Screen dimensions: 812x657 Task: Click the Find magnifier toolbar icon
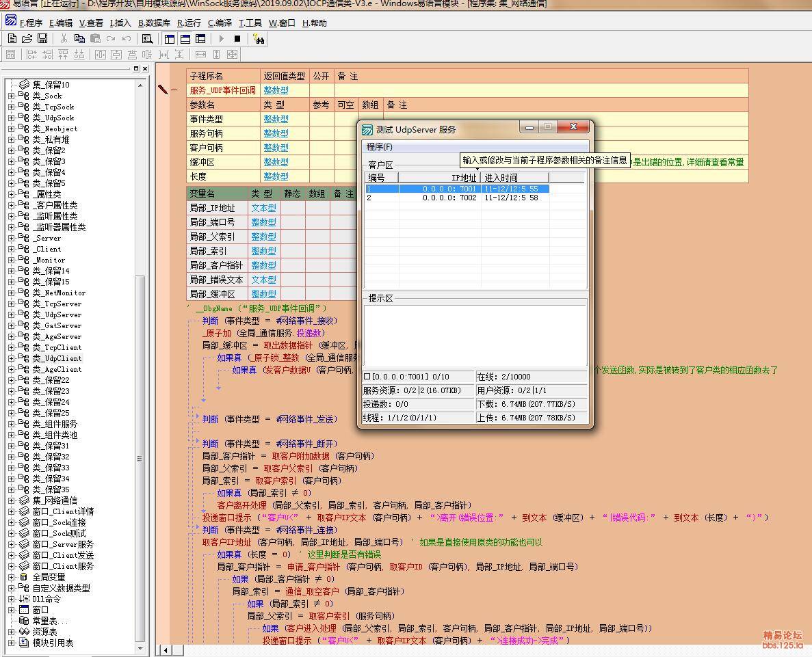coord(147,38)
